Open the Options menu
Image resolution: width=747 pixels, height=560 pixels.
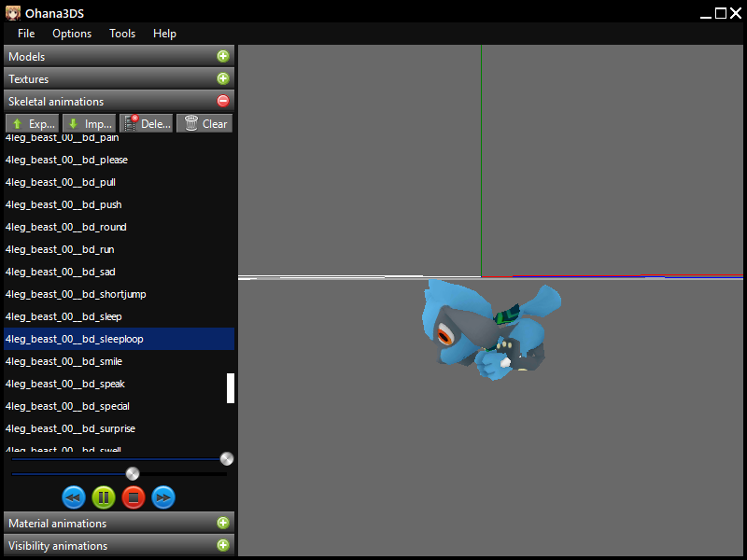point(72,34)
